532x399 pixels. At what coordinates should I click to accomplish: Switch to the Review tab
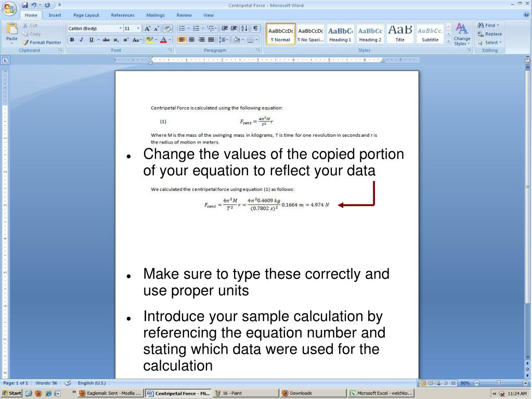click(x=184, y=15)
